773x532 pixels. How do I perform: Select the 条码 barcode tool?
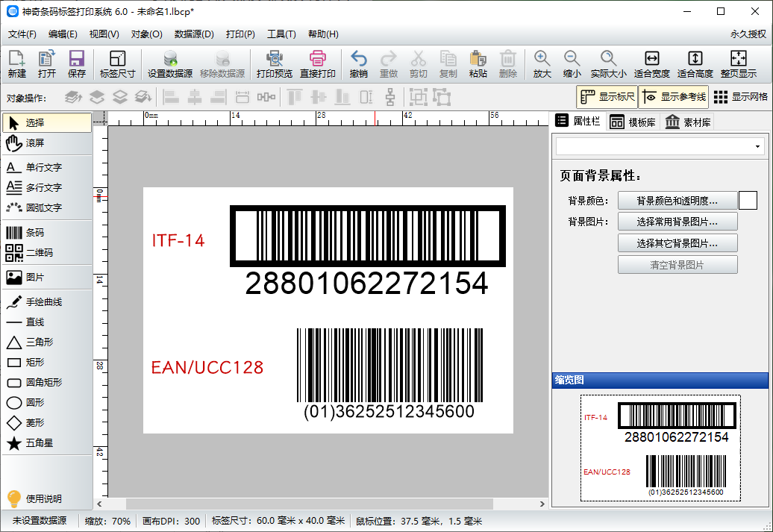coord(47,233)
